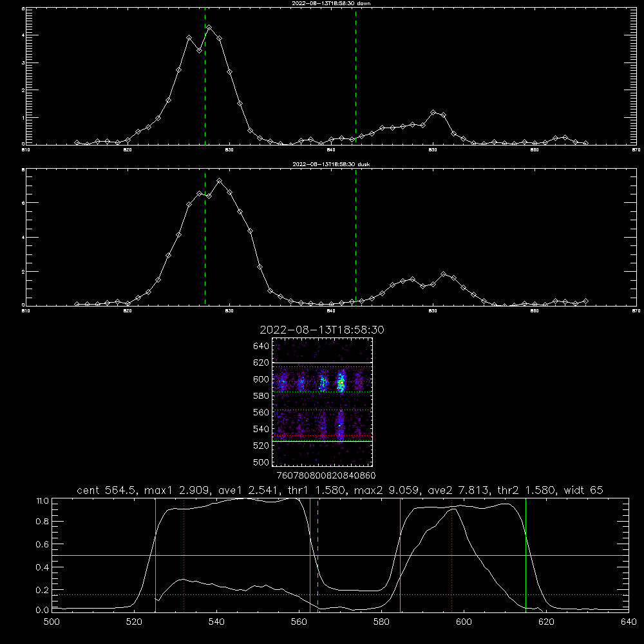This screenshot has height=644, width=644.
Task: Select the 'max2 9.059' value
Action: coord(387,490)
